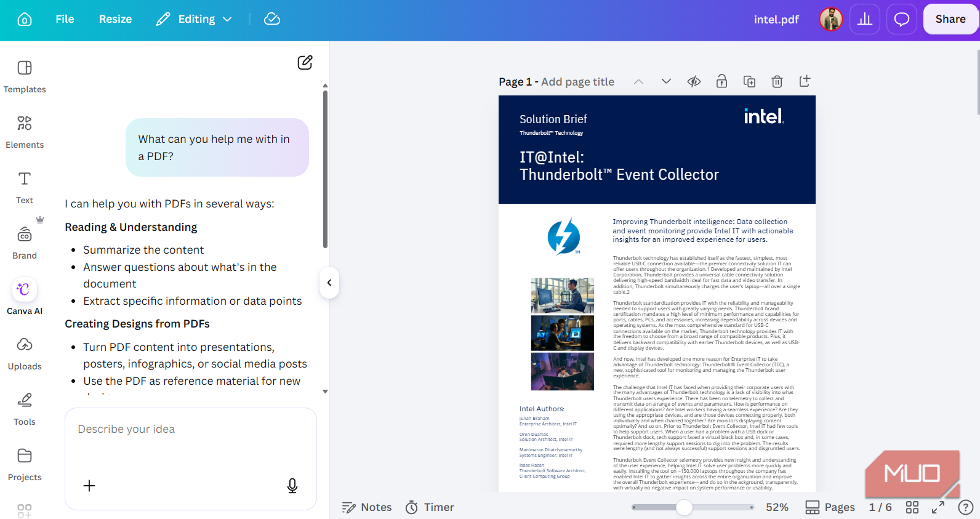
Task: Toggle the page lock icon
Action: click(721, 81)
